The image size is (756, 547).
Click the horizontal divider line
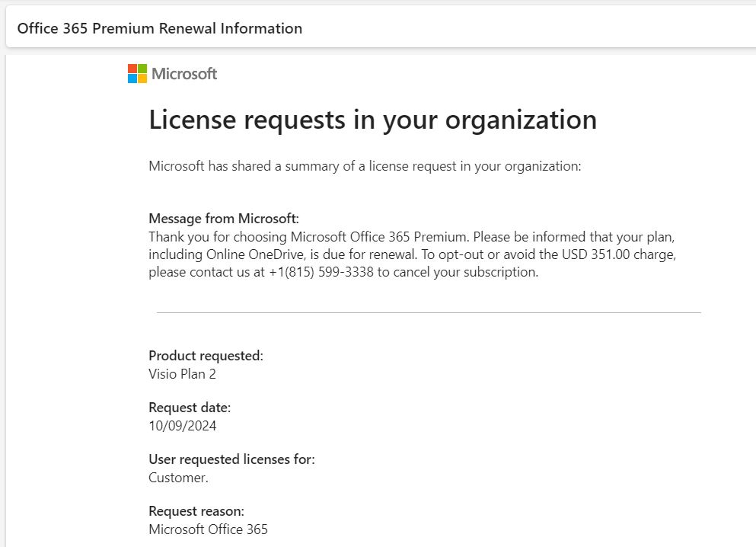(429, 312)
